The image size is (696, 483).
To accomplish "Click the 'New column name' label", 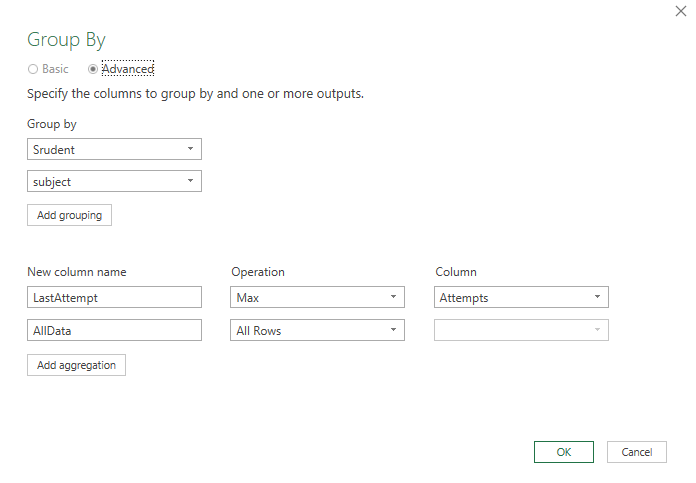I will (77, 272).
